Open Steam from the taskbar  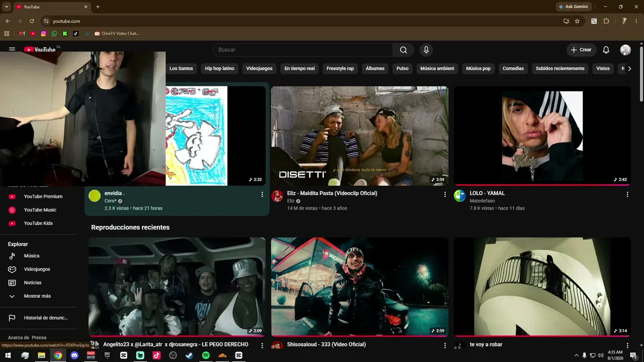pos(189,355)
